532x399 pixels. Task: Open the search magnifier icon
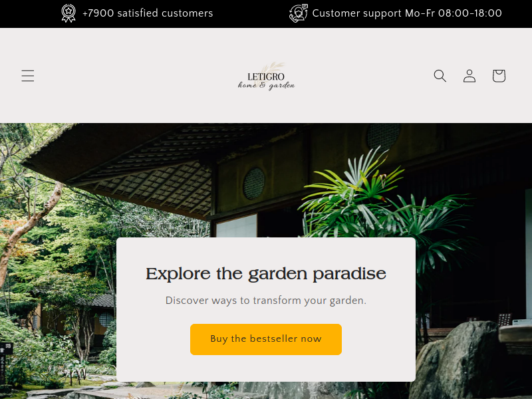click(440, 76)
